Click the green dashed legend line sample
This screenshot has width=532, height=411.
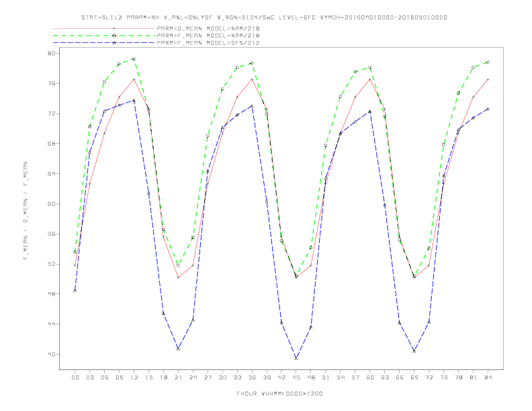click(104, 36)
